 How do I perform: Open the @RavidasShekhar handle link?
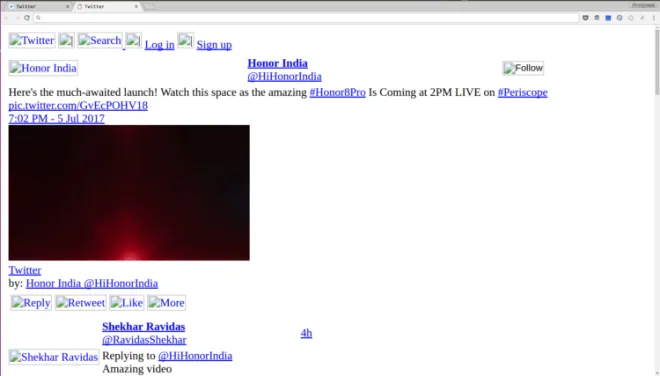[144, 339]
